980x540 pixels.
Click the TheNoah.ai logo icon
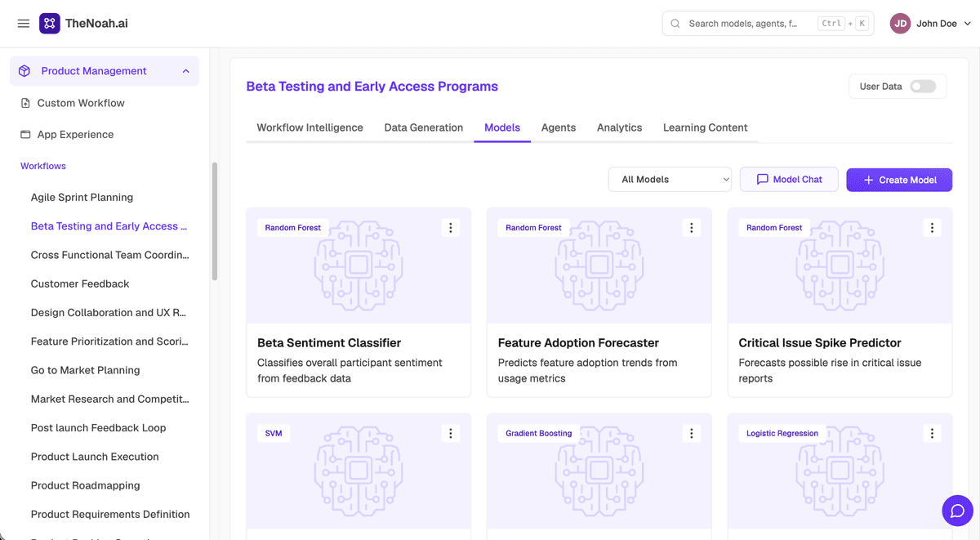point(50,24)
